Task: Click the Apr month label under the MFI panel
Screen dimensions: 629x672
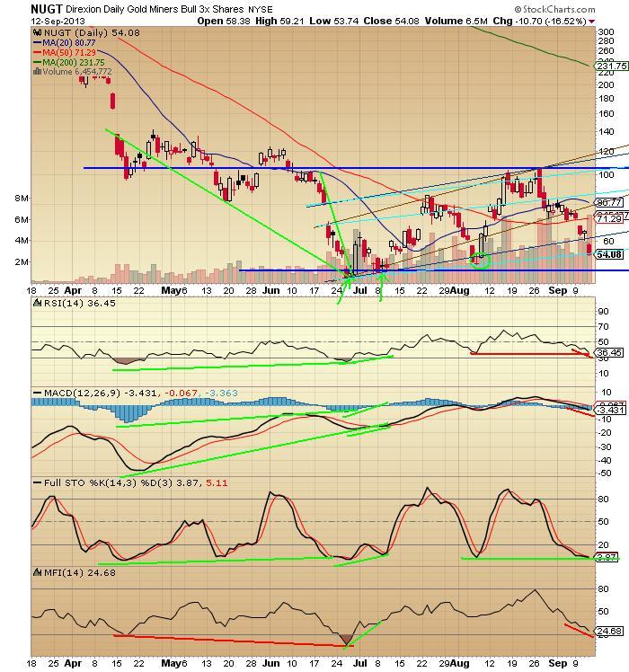Action: [x=74, y=663]
